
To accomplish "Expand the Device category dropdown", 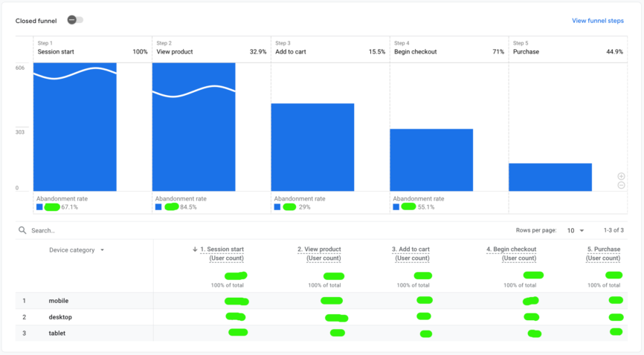I will coord(102,250).
